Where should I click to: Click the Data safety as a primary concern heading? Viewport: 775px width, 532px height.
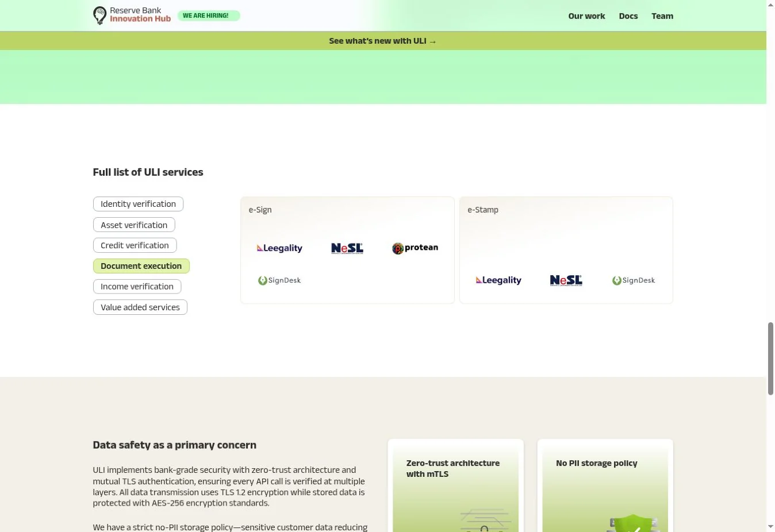[x=175, y=445]
